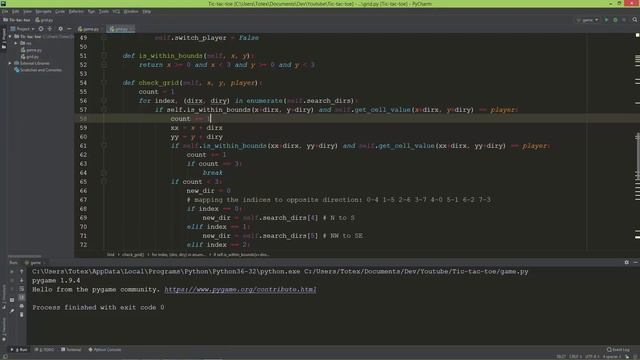
Task: Hide the Run panel with the minus icon
Action: tap(636, 262)
